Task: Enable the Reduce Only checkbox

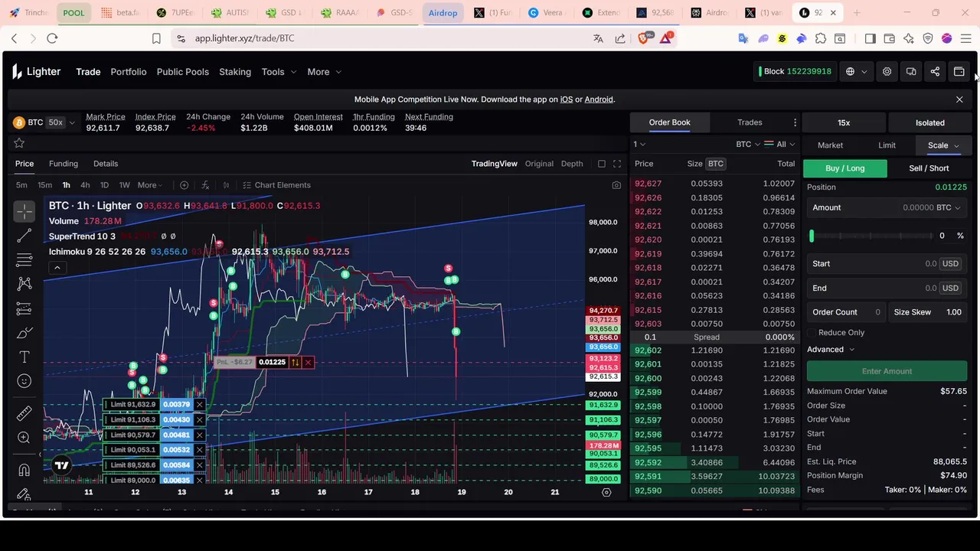Action: [x=812, y=333]
